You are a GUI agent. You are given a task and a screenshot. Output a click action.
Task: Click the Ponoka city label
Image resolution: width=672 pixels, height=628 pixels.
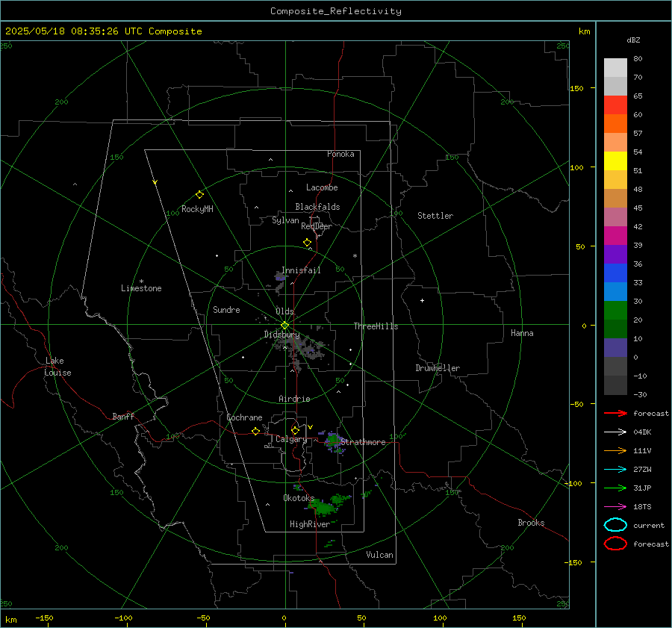(x=340, y=154)
